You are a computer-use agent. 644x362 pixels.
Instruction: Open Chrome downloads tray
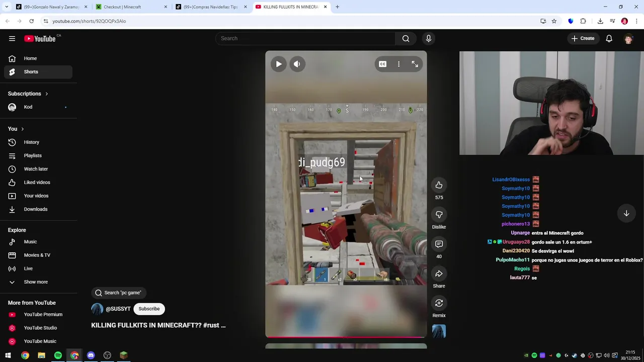coord(600,21)
